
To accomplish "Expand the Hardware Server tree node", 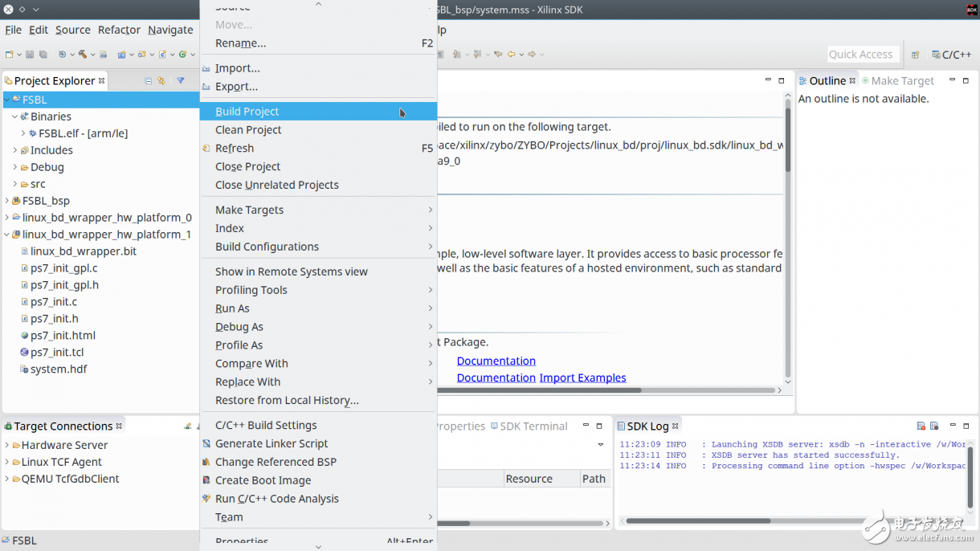I will click(7, 445).
